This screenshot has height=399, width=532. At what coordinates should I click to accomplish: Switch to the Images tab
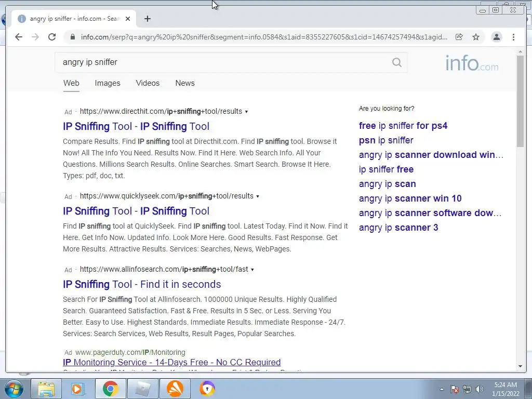point(108,83)
